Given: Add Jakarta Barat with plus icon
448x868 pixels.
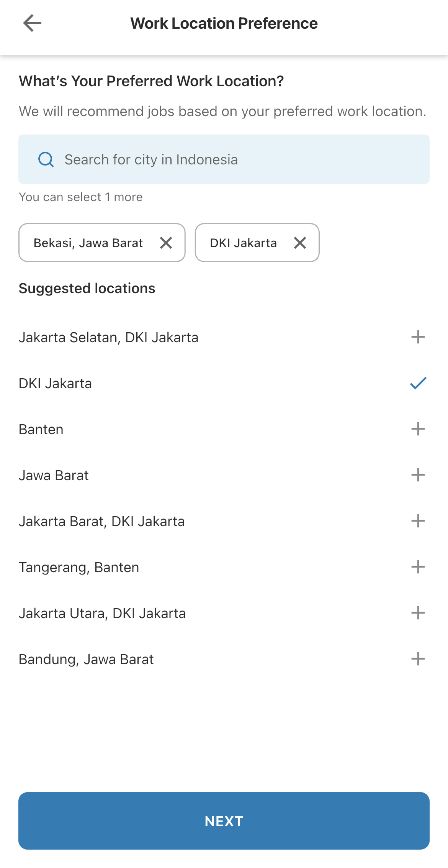Looking at the screenshot, I should pyautogui.click(x=418, y=521).
